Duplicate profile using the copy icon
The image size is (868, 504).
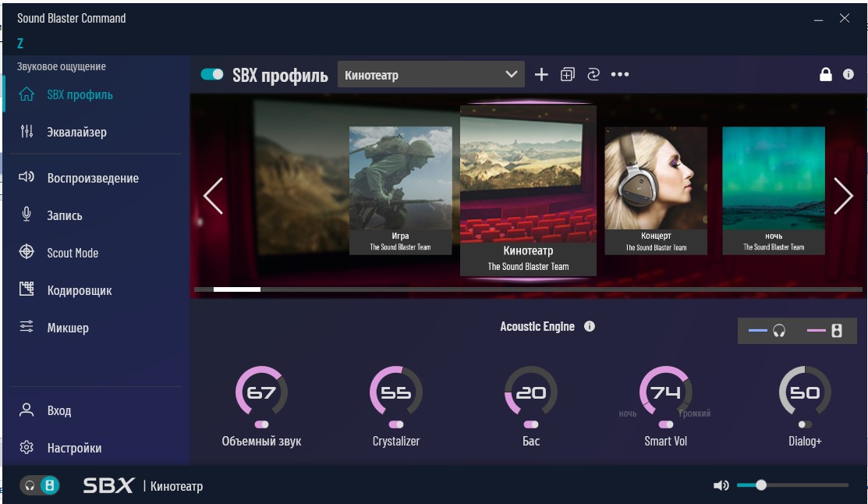[x=568, y=74]
